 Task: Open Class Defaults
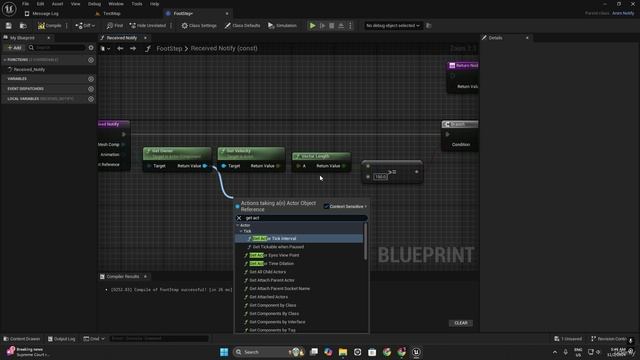242,26
